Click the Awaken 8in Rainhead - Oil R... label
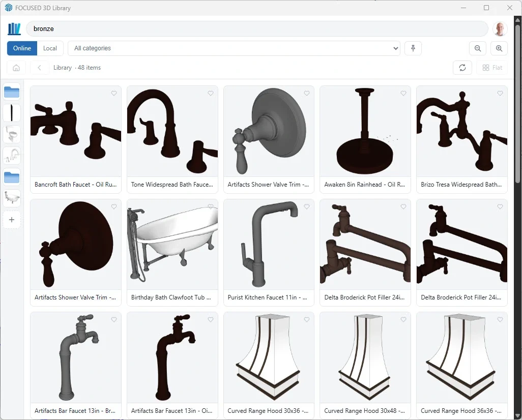 [x=364, y=185]
